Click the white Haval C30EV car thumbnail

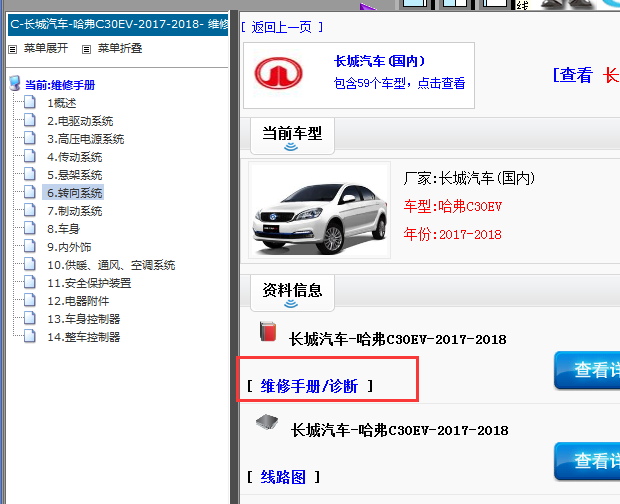[319, 210]
